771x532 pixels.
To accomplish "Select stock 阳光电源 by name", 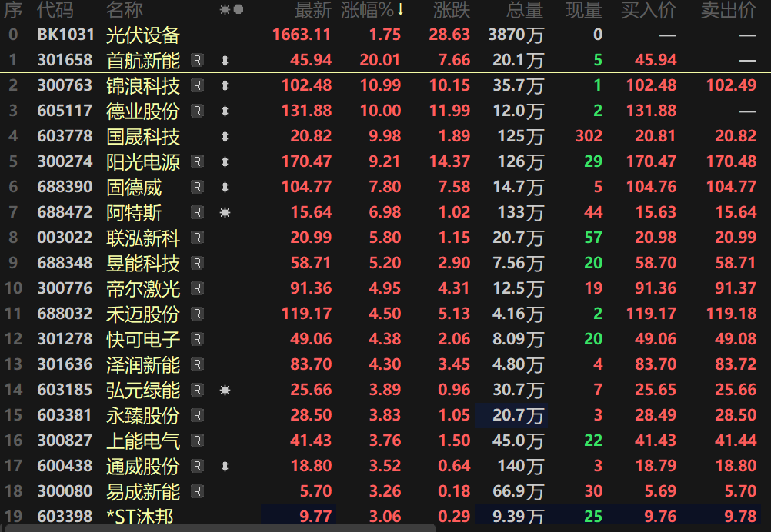I will [x=143, y=161].
